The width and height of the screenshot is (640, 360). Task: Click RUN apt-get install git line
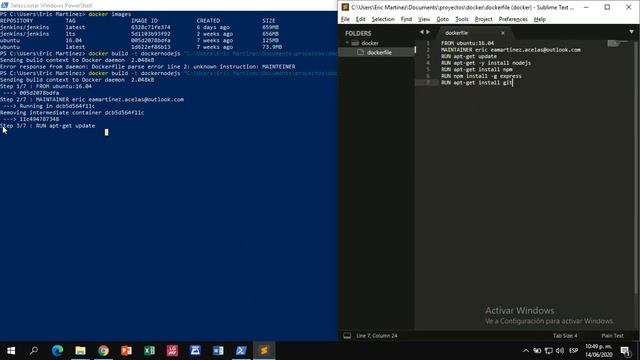[476, 82]
